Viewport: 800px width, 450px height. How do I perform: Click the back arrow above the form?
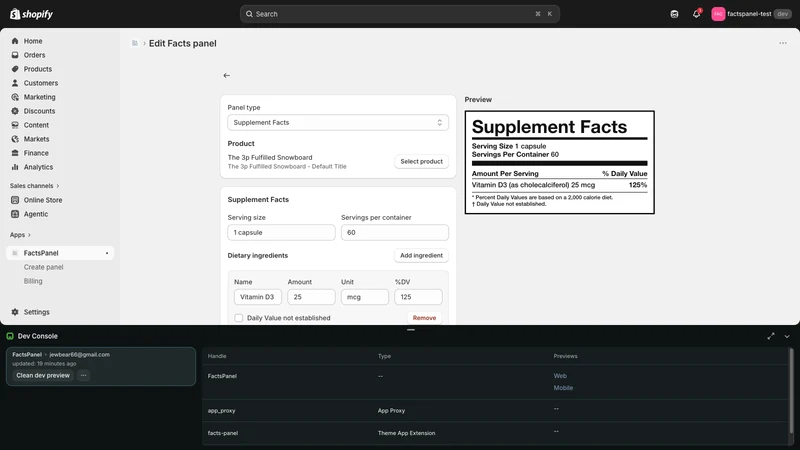point(227,76)
